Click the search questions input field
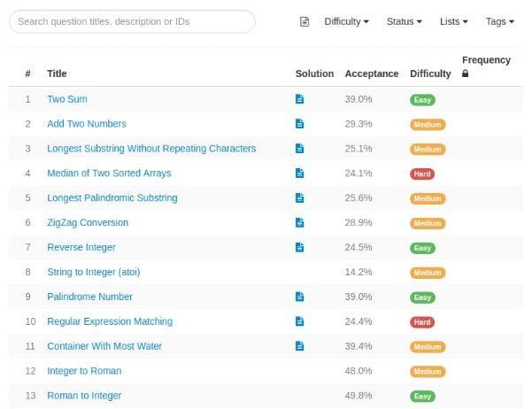Image resolution: width=532 pixels, height=409 pixels. [132, 21]
